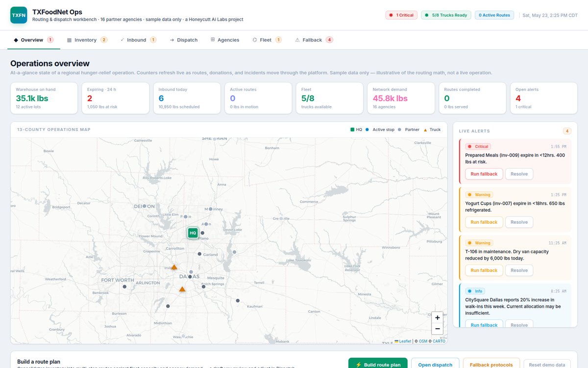This screenshot has width=588, height=368.
Task: Go to the Dispatch tab
Action: [x=184, y=40]
